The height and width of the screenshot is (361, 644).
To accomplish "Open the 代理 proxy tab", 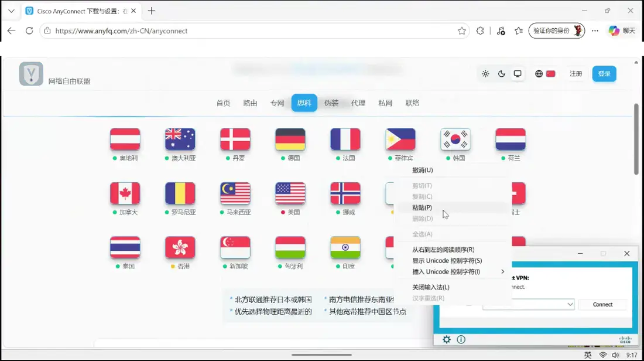I will point(358,103).
